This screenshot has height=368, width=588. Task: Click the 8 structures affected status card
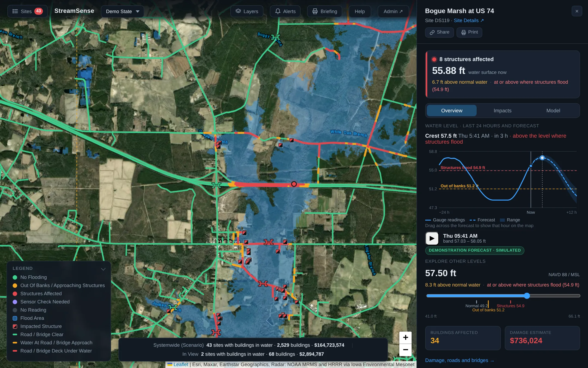pos(503,74)
